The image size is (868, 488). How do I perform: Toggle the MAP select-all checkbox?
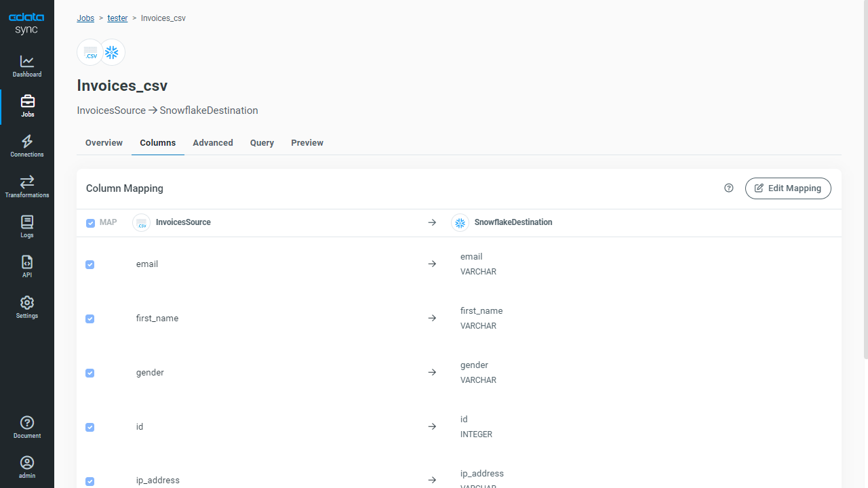[x=90, y=223]
